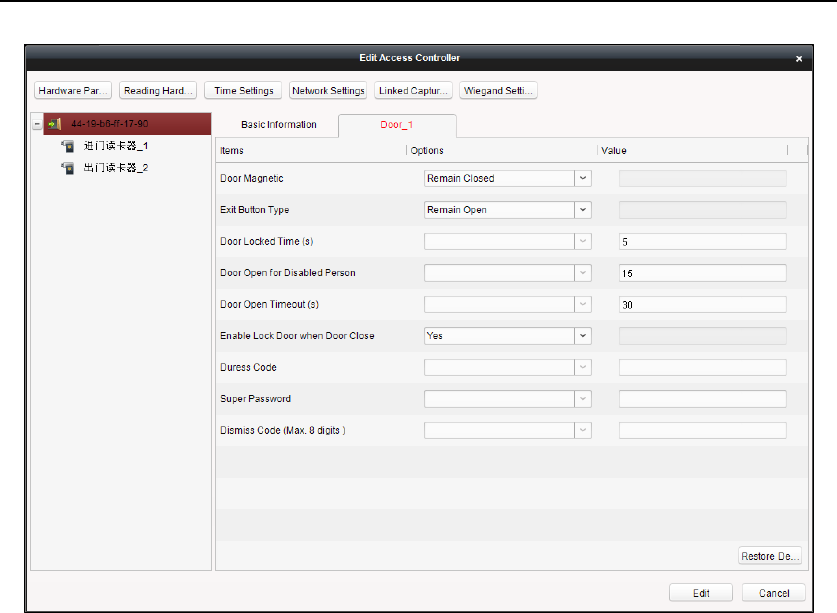
Task: Click the Value column header
Action: (x=692, y=151)
